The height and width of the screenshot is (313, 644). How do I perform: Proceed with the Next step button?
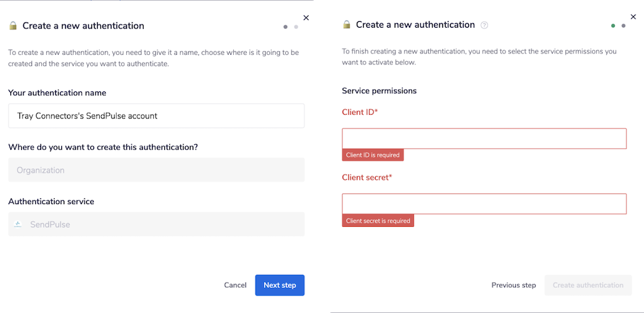click(279, 285)
